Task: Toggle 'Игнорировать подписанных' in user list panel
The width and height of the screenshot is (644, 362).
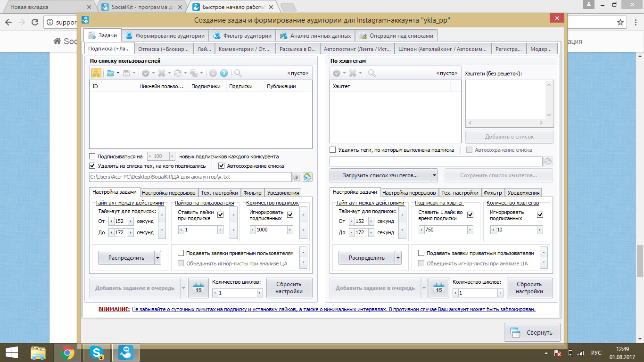Action: point(290,215)
